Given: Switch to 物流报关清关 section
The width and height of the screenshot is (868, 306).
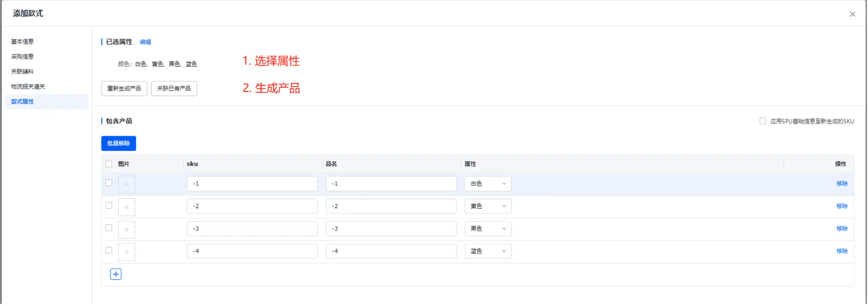Looking at the screenshot, I should tap(28, 87).
